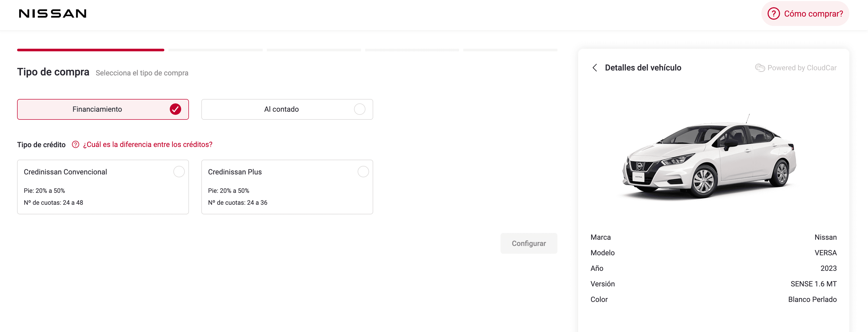Click the red checkmark on Financiamiento

coord(175,109)
